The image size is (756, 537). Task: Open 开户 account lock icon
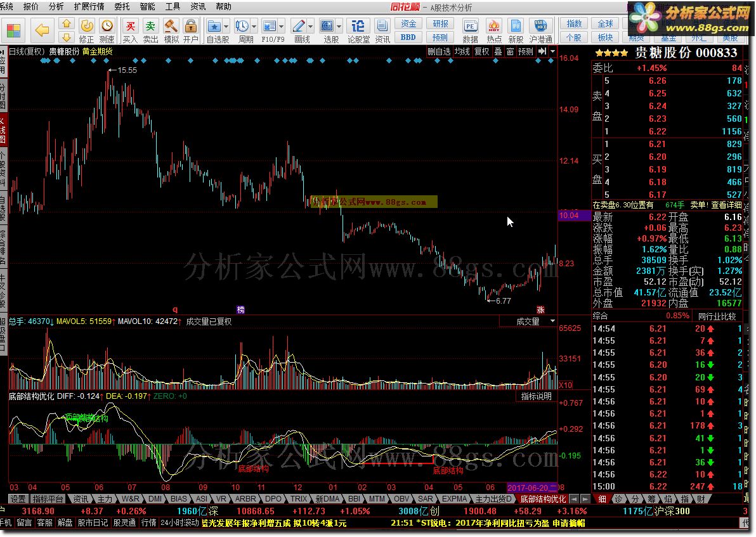(x=191, y=31)
